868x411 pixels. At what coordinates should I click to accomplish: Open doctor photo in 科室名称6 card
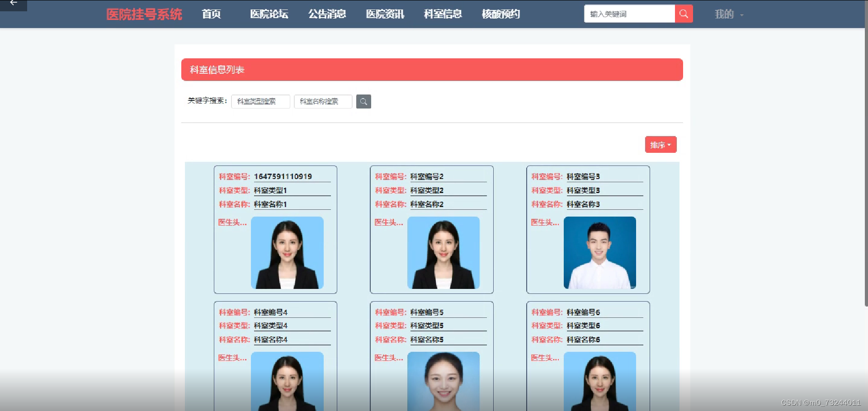click(600, 381)
